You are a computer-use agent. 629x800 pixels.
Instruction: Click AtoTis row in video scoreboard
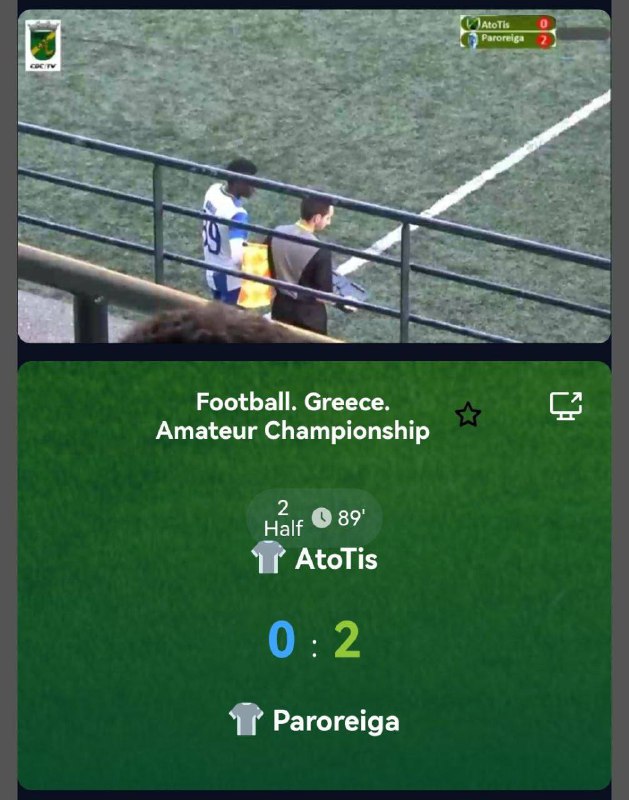tap(508, 23)
